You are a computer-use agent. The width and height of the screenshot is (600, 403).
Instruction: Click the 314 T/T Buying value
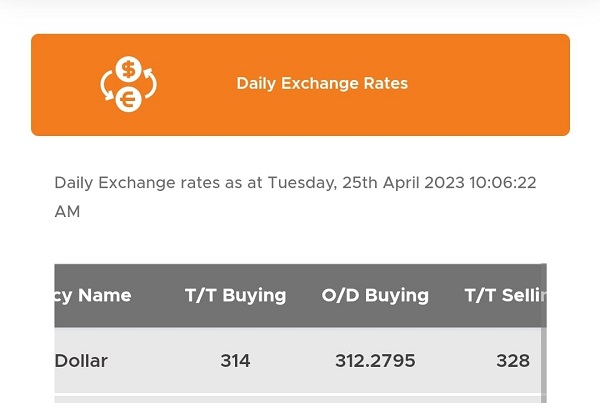point(235,361)
